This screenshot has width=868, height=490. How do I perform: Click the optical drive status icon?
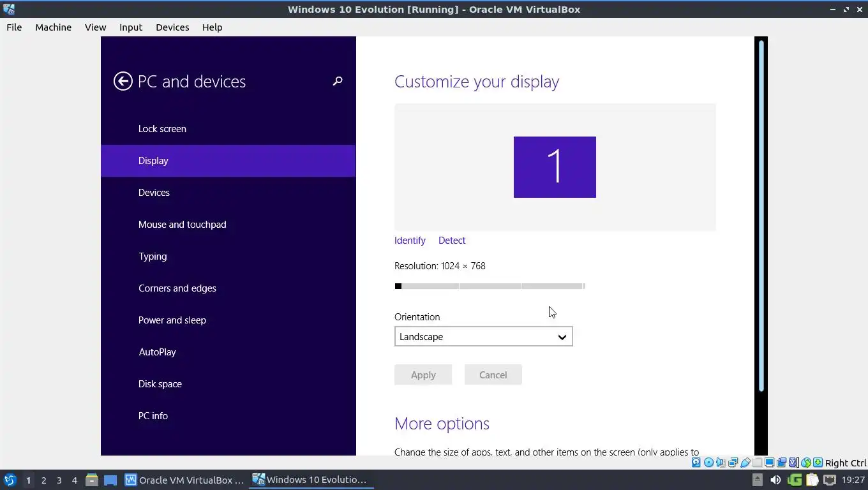coord(708,463)
